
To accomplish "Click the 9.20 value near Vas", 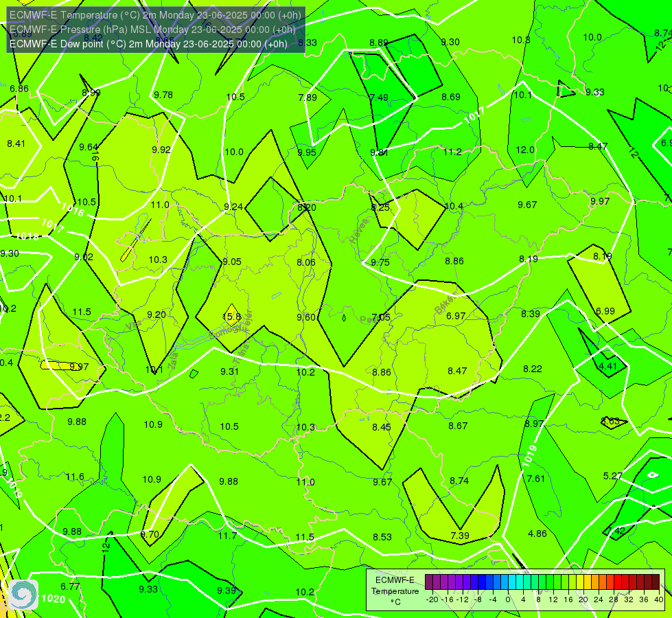I will tap(157, 314).
